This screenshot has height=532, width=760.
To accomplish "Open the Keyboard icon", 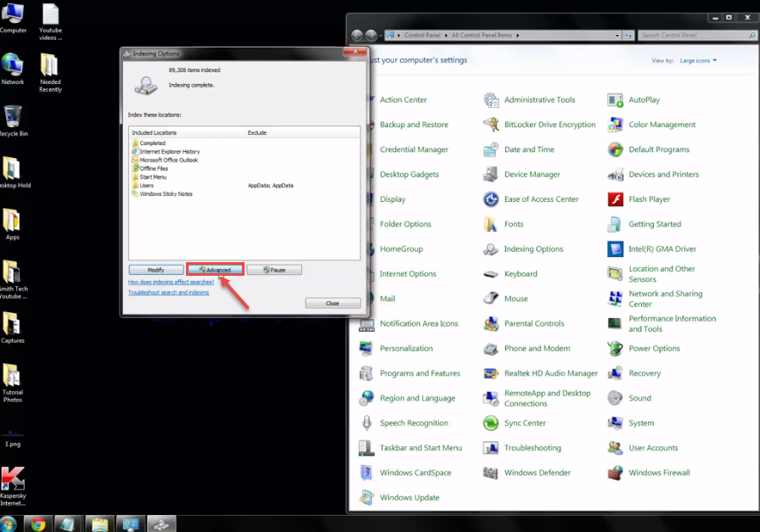I will (491, 274).
